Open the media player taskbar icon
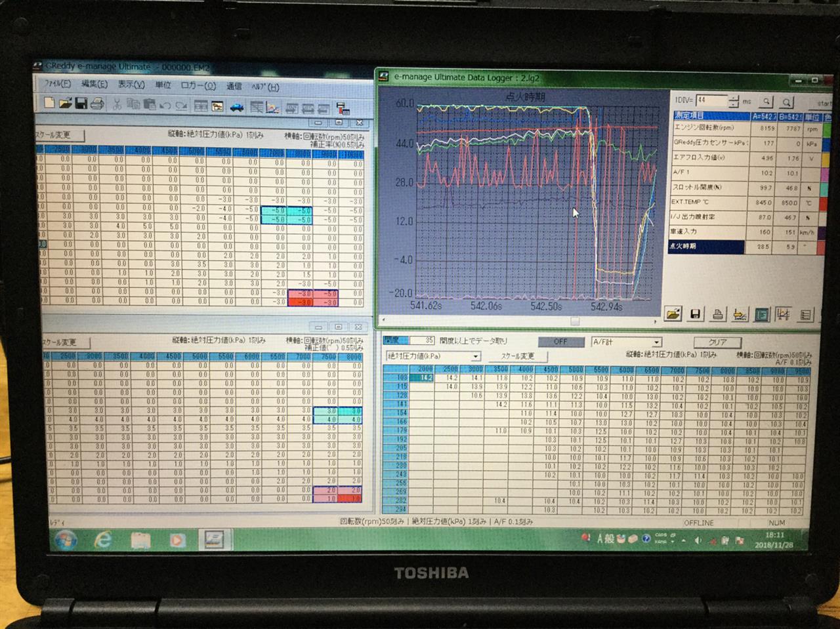 pos(177,540)
